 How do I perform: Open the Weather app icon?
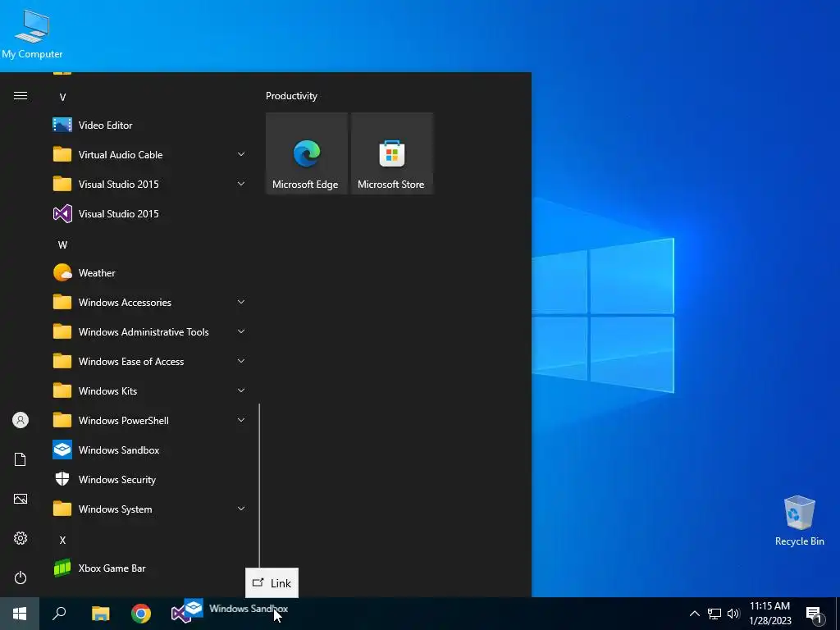tap(62, 272)
